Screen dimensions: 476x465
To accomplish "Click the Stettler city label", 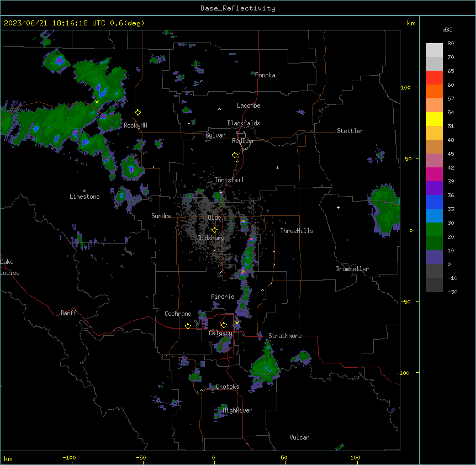I will pos(350,131).
